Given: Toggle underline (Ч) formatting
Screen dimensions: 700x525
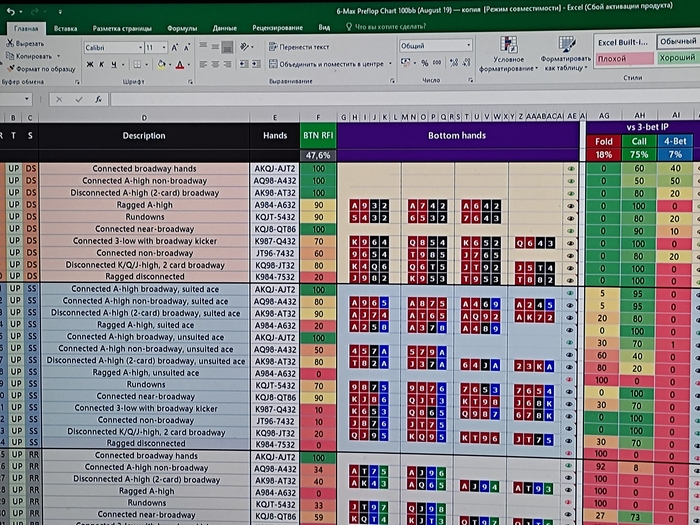Looking at the screenshot, I should tap(114, 65).
